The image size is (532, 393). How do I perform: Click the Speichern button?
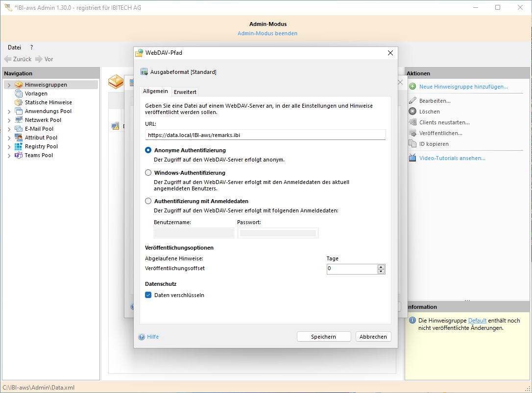coord(323,336)
